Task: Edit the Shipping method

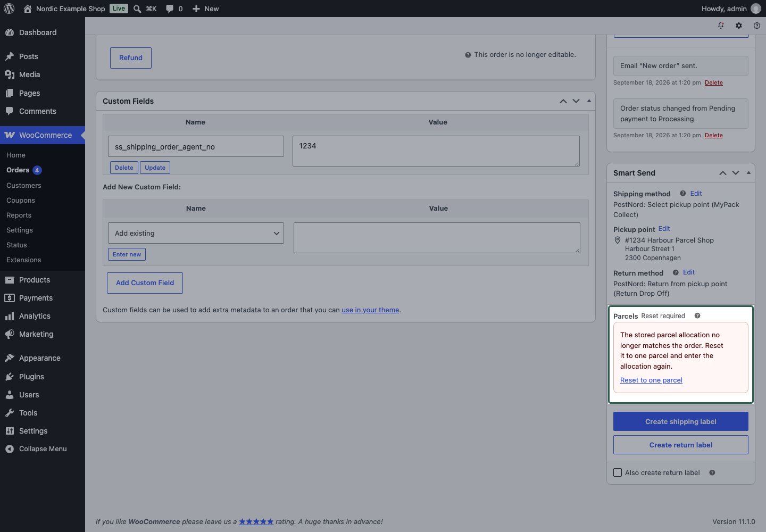Action: [696, 194]
